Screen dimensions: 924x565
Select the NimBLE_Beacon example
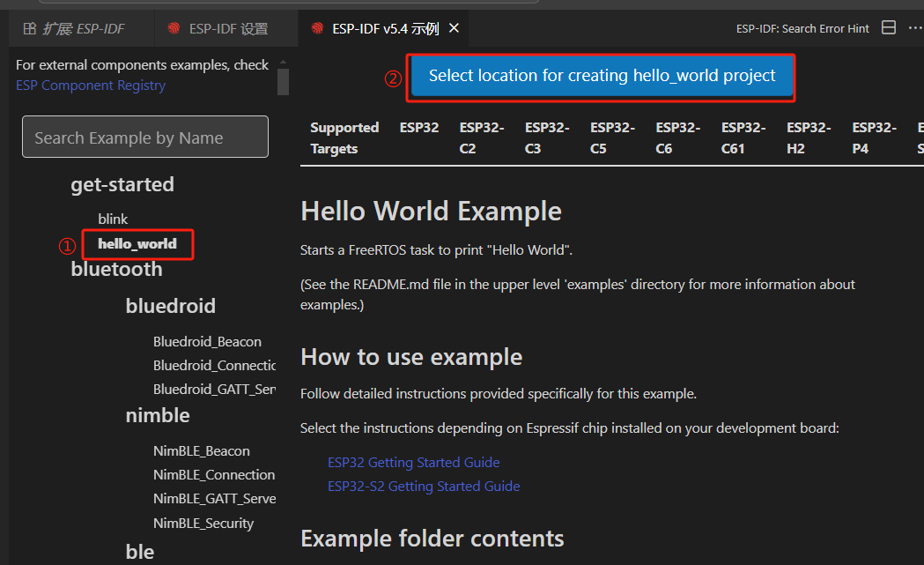201,450
